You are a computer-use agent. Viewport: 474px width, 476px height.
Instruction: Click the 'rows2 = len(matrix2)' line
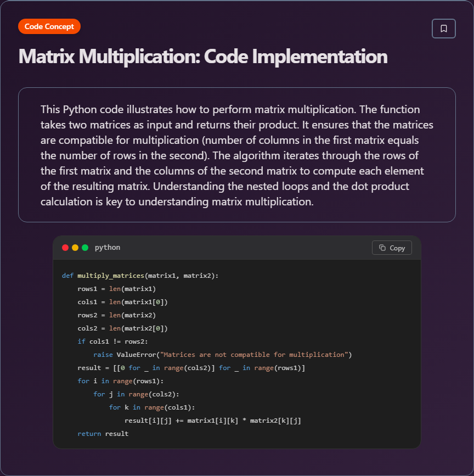(x=117, y=315)
